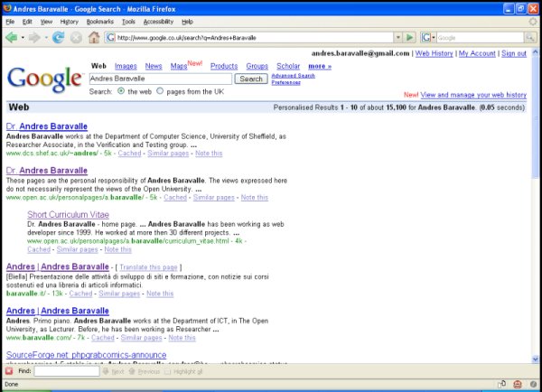The height and width of the screenshot is (392, 542).
Task: Open Similar pages for baravalle.it result
Action: click(119, 294)
